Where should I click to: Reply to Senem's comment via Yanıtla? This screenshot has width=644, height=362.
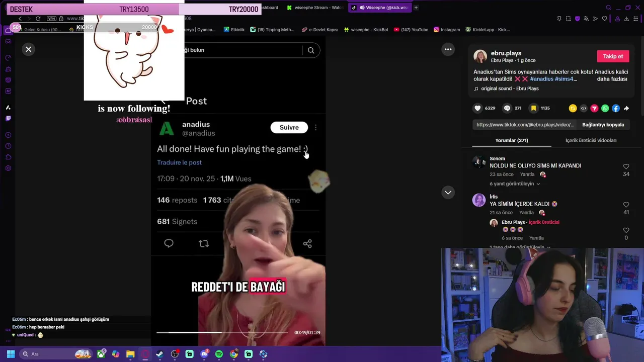pyautogui.click(x=527, y=174)
